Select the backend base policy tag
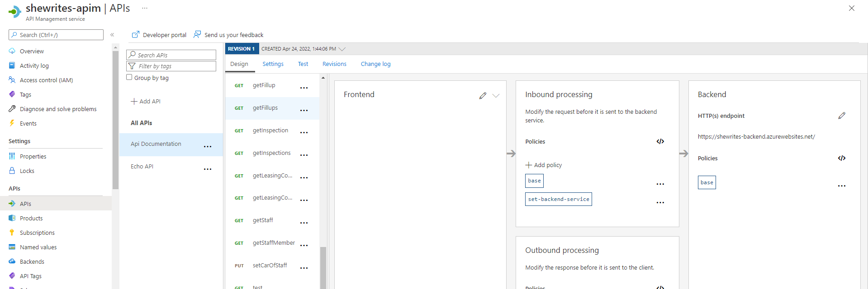Viewport: 868px width, 289px height. tap(707, 182)
